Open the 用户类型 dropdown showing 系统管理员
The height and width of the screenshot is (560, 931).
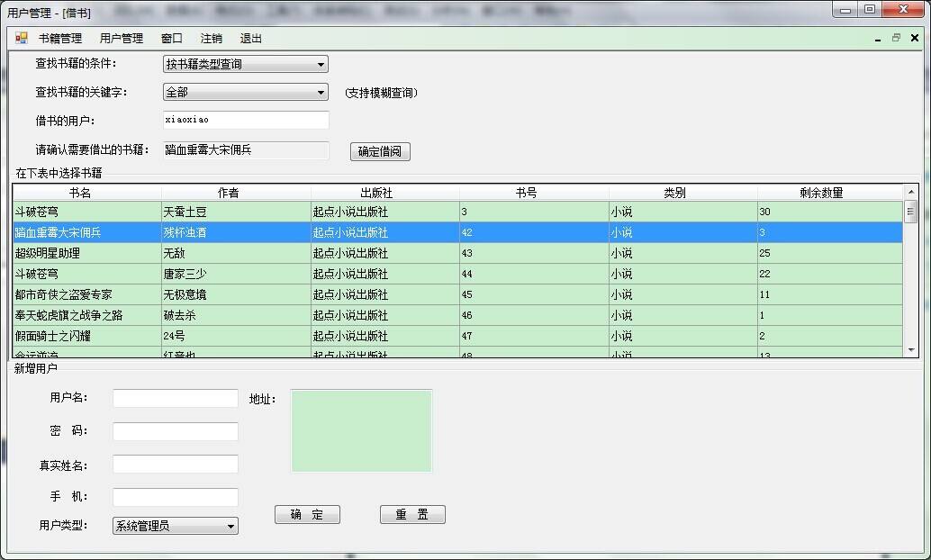coord(230,525)
